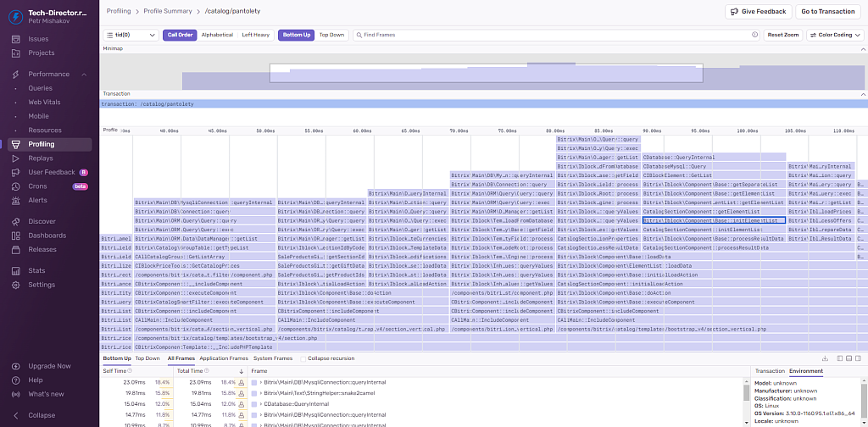Open Crons in the sidebar
The height and width of the screenshot is (427, 868).
pos(37,186)
